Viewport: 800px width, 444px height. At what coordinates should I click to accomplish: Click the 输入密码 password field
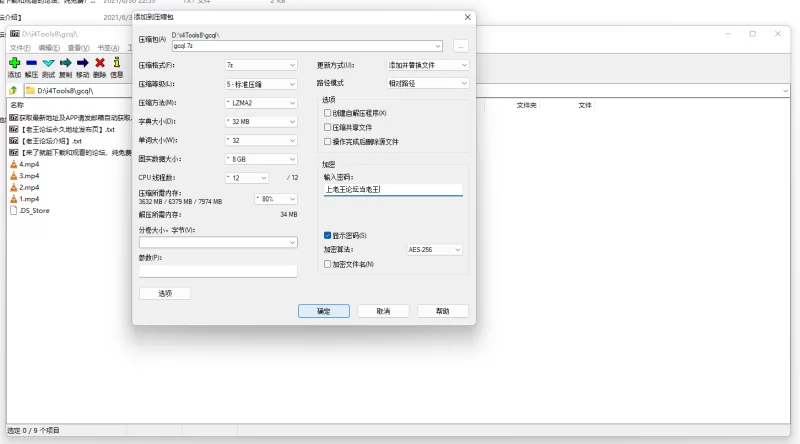coord(392,188)
